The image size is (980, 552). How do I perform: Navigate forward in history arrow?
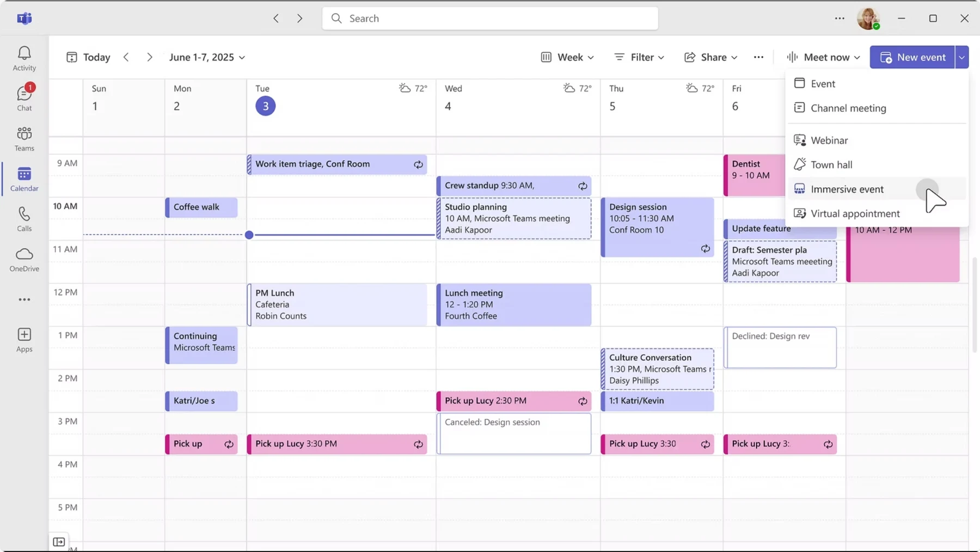point(299,19)
